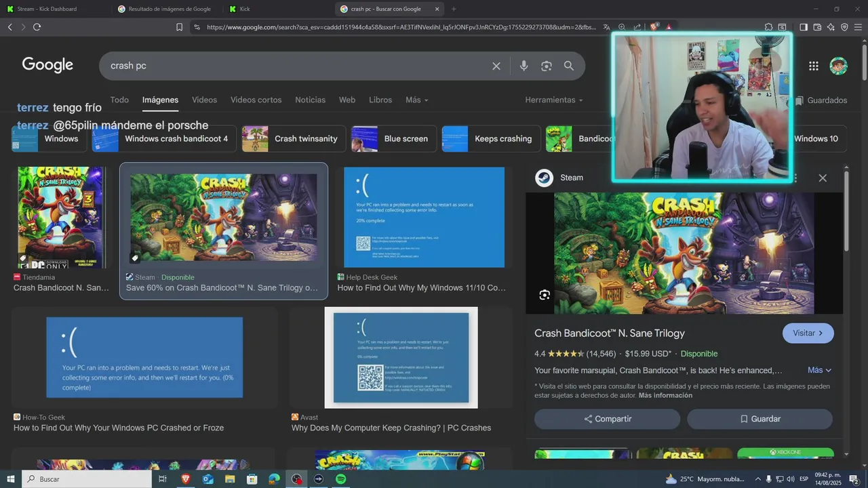Select the Stream - Kick Dashboard browser tab

(56, 9)
